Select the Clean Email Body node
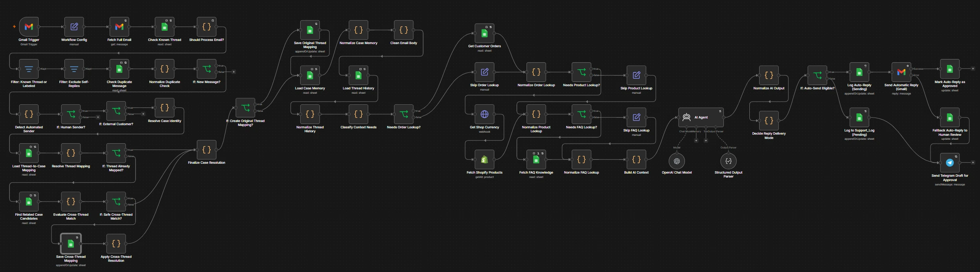 click(404, 30)
